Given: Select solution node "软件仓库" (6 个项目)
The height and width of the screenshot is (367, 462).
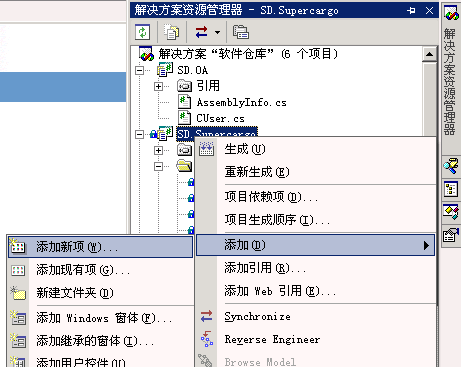Looking at the screenshot, I should [248, 54].
